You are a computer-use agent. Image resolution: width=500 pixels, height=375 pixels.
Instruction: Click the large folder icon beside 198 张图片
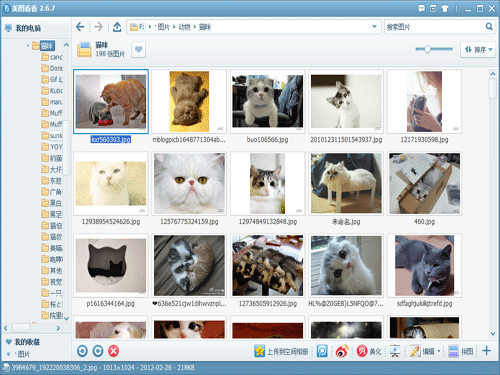pyautogui.click(x=84, y=50)
